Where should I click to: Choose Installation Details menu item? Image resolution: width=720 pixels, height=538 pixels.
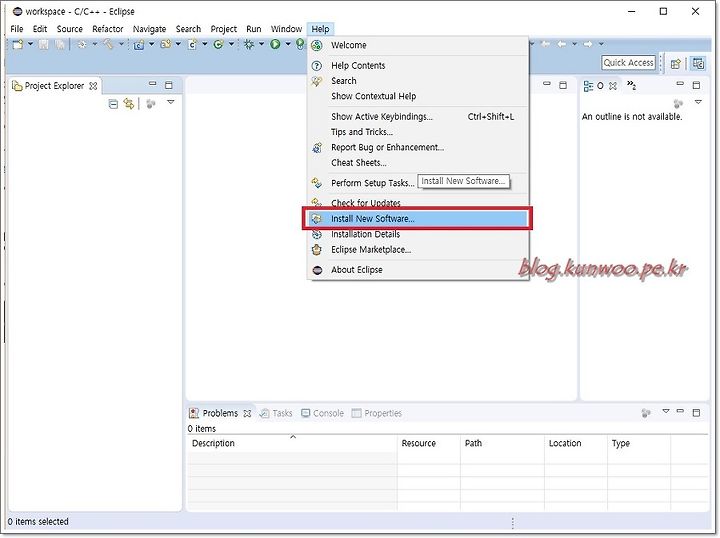point(417,234)
